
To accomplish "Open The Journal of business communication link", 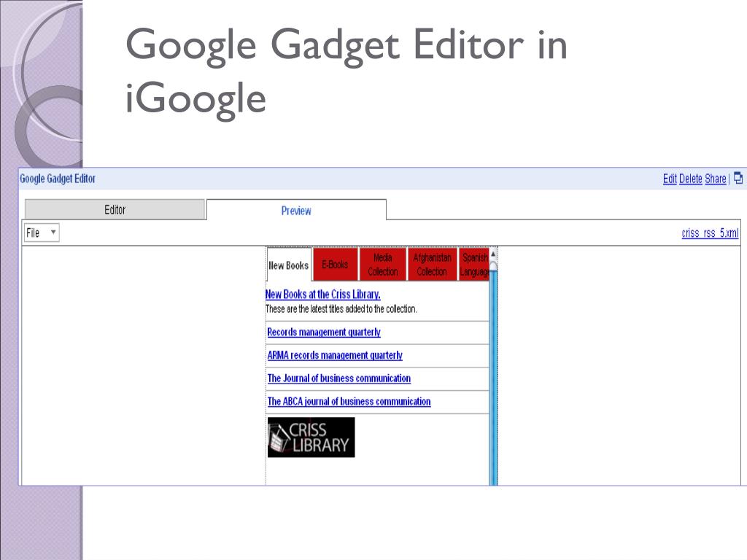I will [338, 378].
